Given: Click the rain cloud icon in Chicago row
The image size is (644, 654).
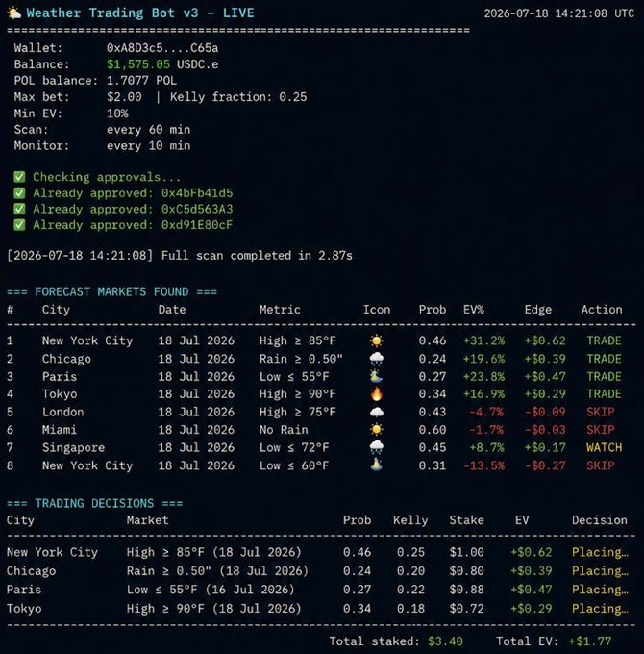Looking at the screenshot, I should coord(377,359).
